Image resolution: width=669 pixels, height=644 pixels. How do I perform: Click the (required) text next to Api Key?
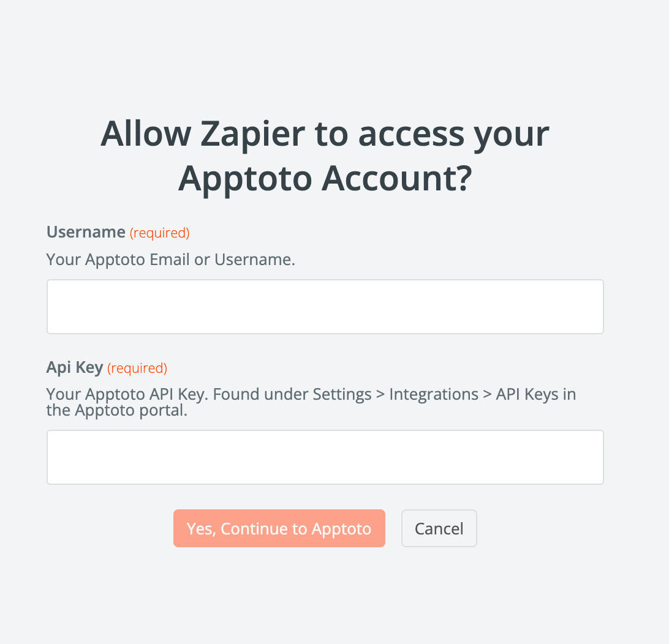point(137,369)
